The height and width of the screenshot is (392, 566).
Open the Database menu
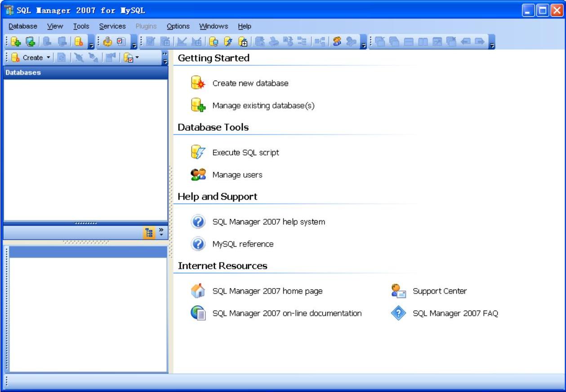click(23, 26)
